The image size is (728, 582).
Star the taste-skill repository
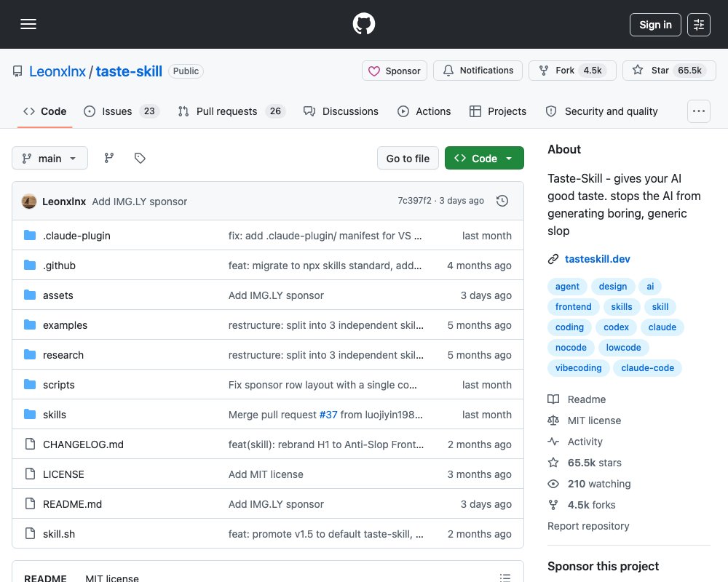tap(669, 71)
